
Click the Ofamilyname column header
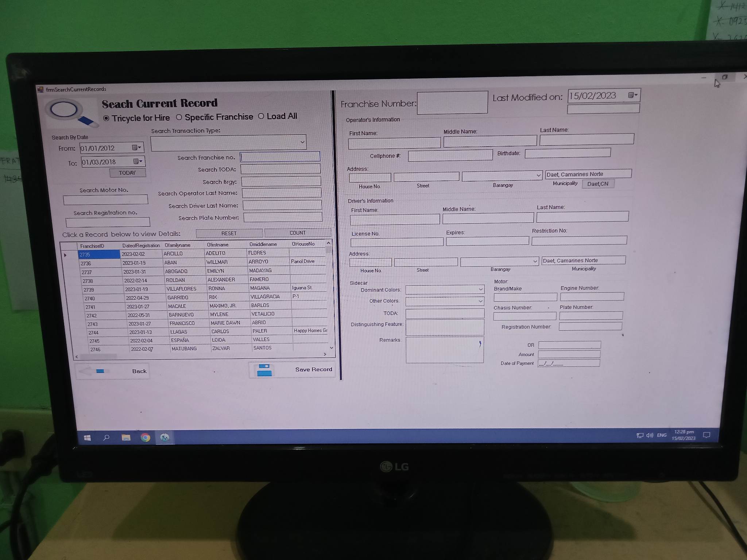click(178, 245)
